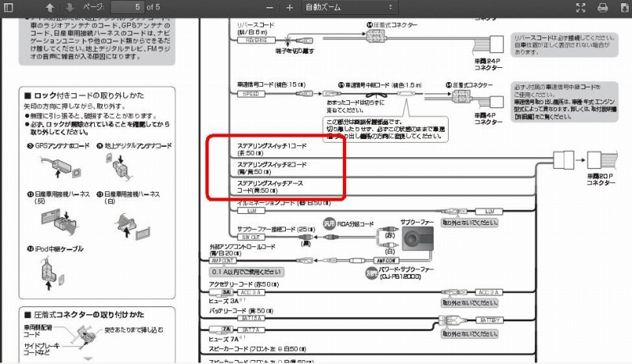Image resolution: width=632 pixels, height=364 pixels.
Task: Click the 0.1 A以内でご使用ください note
Action: (x=246, y=272)
